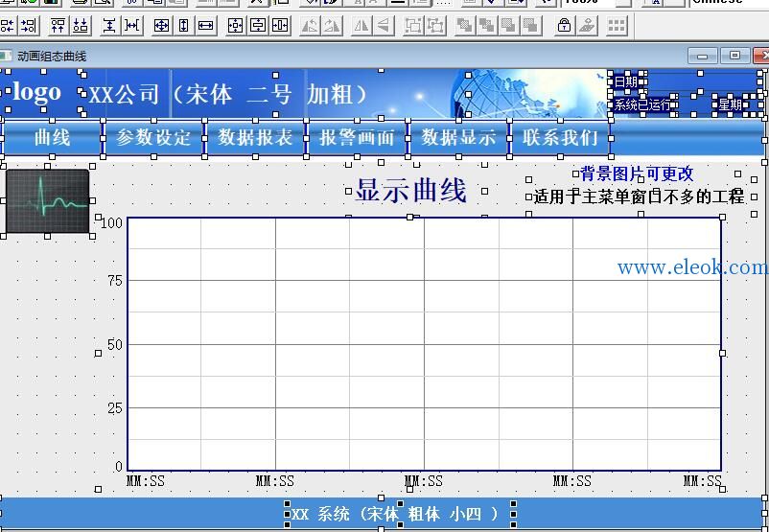
Task: Click the align bottom edges icon
Action: 81,26
